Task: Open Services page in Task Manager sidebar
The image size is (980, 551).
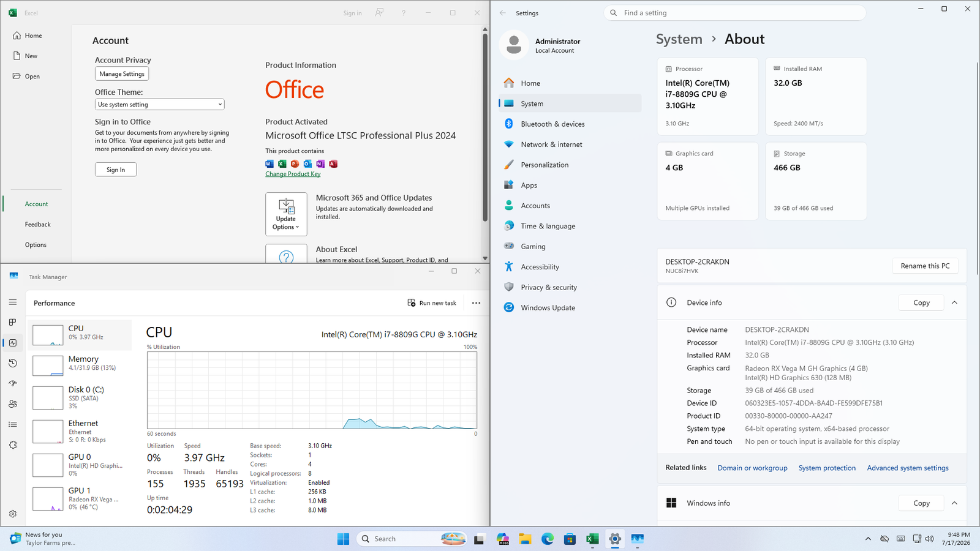Action: (13, 445)
